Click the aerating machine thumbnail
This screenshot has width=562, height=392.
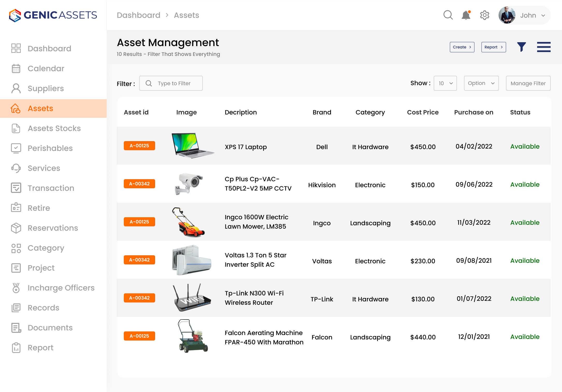point(193,336)
